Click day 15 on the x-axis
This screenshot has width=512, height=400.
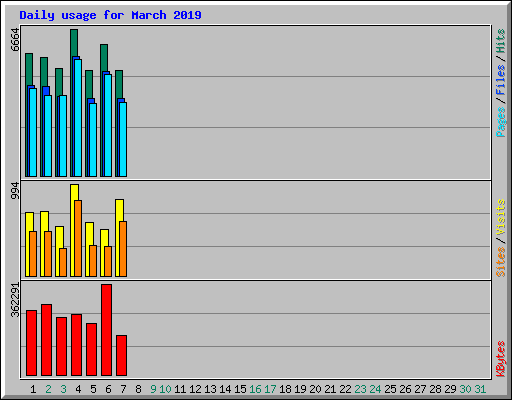(x=240, y=389)
